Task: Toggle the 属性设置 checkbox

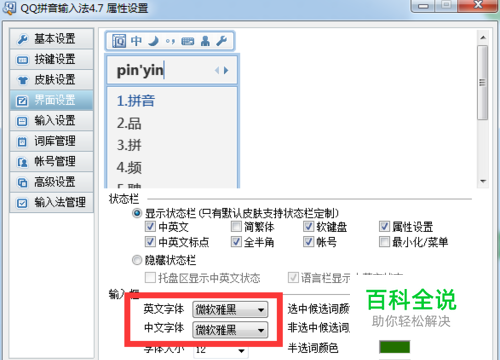Action: (384, 227)
